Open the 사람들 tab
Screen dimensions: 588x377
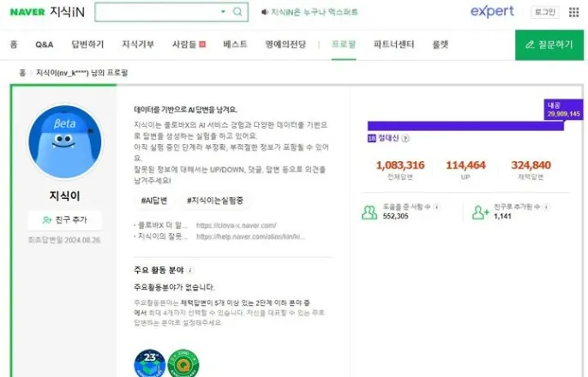(x=184, y=45)
